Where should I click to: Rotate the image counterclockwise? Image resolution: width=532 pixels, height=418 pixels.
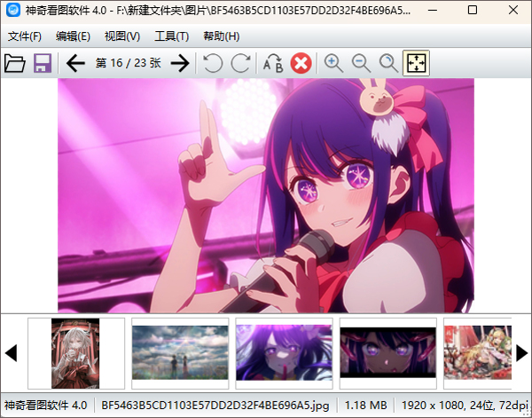point(213,63)
